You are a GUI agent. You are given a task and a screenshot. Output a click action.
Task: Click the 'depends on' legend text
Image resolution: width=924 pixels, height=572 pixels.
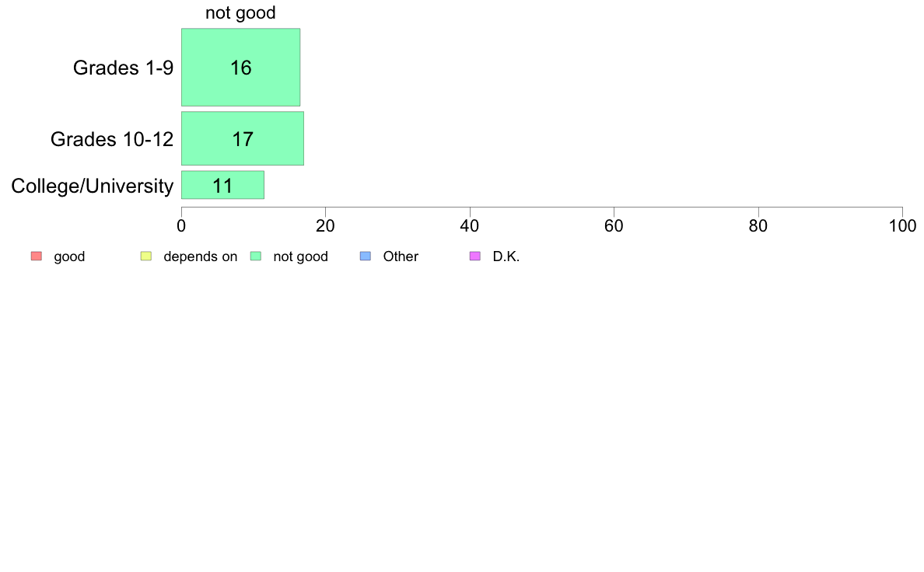201,256
